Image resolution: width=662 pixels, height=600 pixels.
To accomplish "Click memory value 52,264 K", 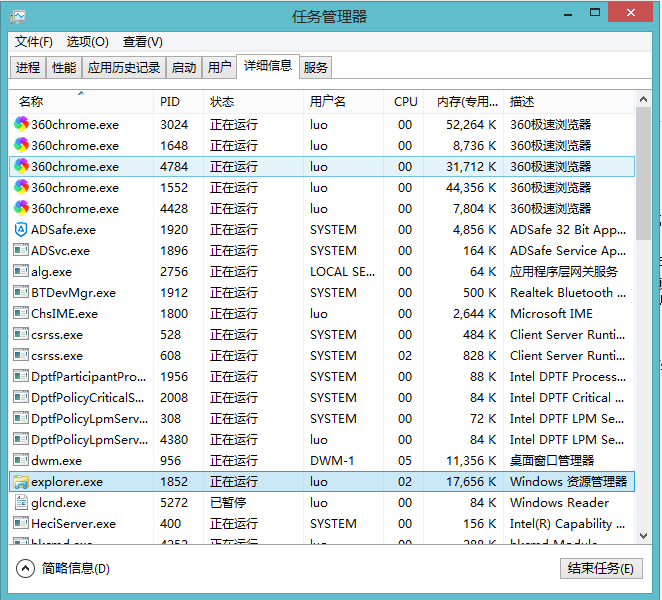I will 471,124.
